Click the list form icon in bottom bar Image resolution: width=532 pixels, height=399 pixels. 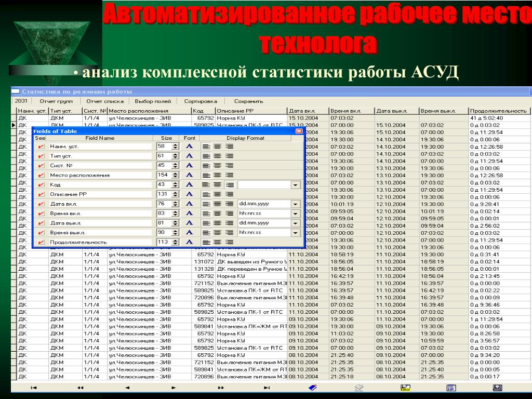[451, 388]
